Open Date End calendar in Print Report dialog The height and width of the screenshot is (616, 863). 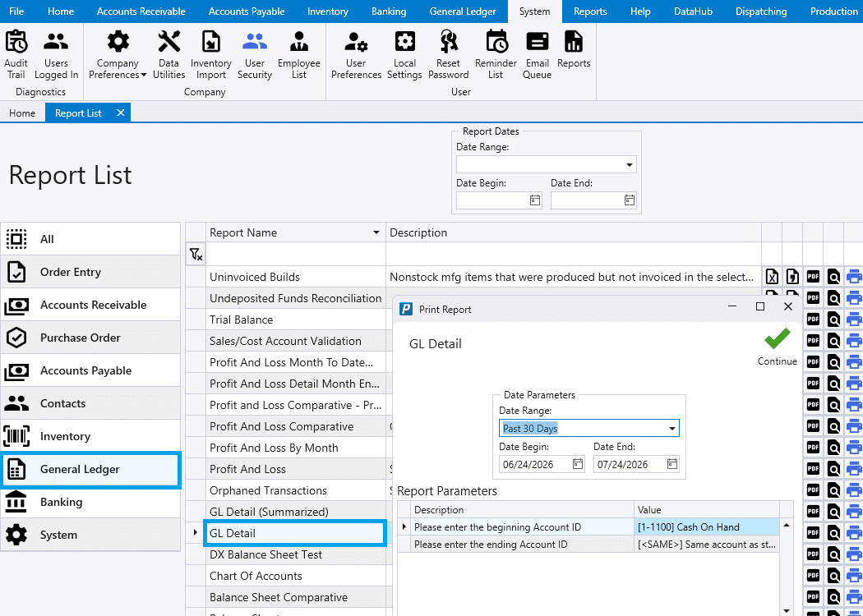(672, 464)
